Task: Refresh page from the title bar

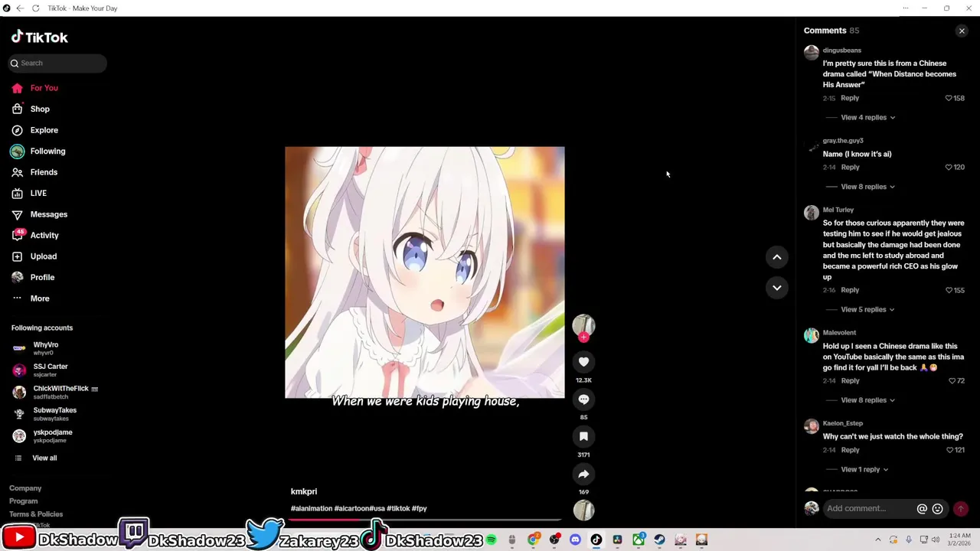Action: click(x=35, y=8)
